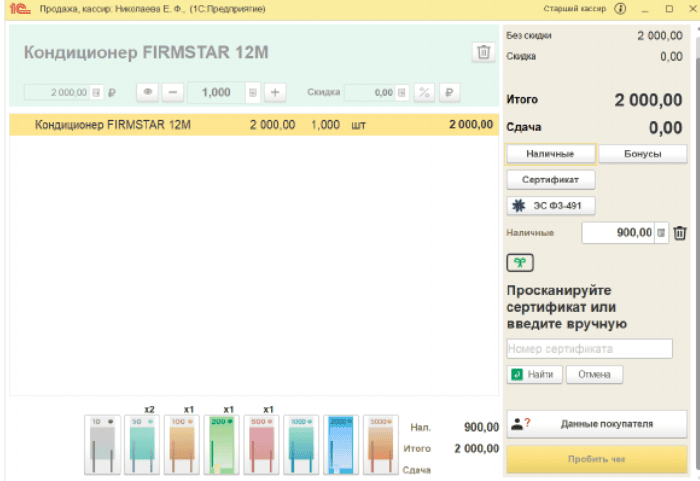This screenshot has width=700, height=481.
Task: Select the Кондиционер FIRMSTAR 12M row in the list
Action: click(254, 125)
